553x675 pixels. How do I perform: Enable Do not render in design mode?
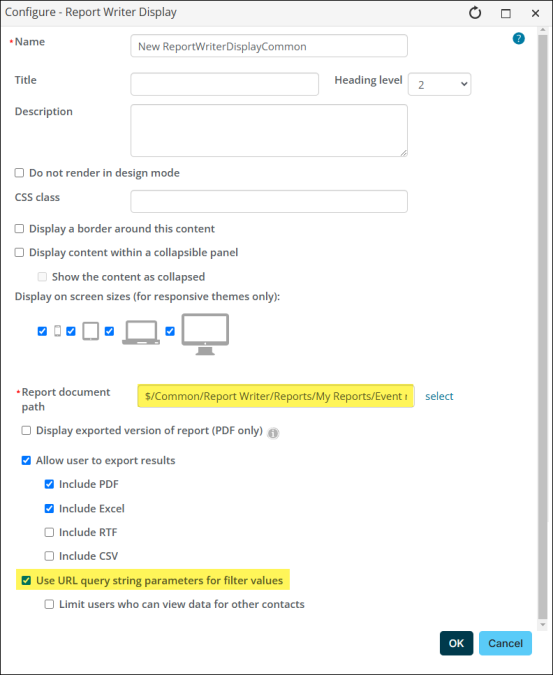coord(19,173)
